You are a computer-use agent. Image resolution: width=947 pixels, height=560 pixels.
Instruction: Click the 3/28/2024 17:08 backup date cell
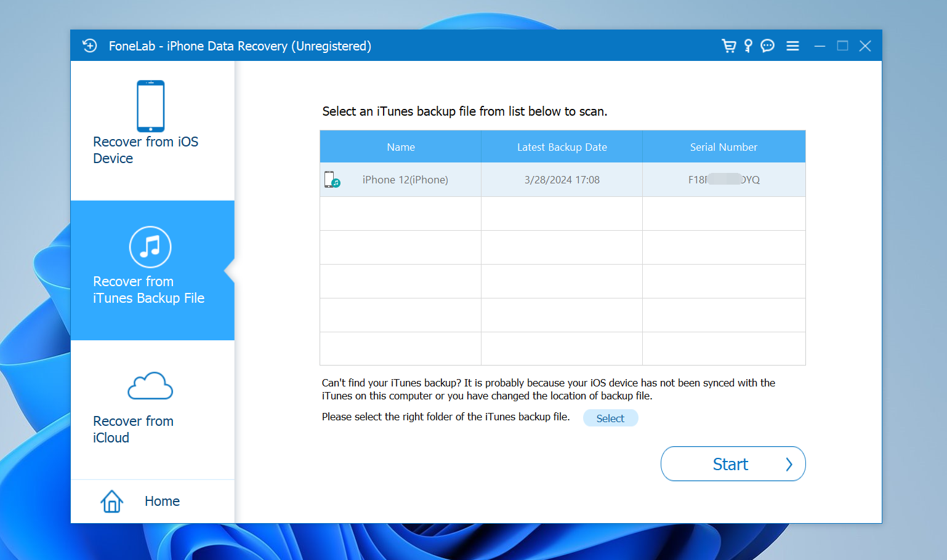562,180
